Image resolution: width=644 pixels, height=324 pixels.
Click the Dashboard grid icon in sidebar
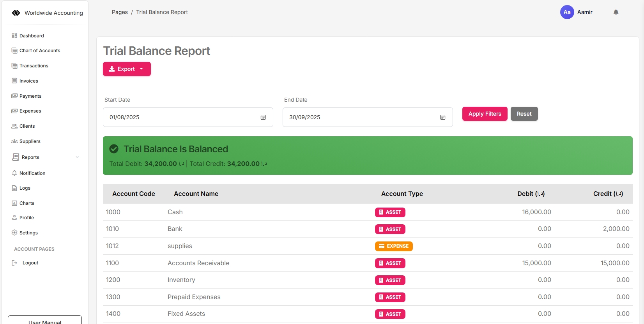click(14, 35)
